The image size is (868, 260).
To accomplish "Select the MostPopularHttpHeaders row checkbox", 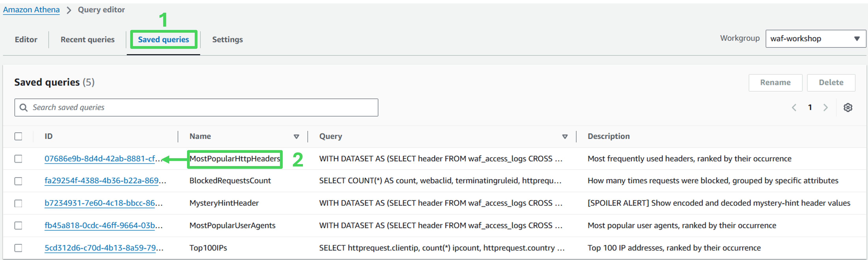I will tap(19, 158).
